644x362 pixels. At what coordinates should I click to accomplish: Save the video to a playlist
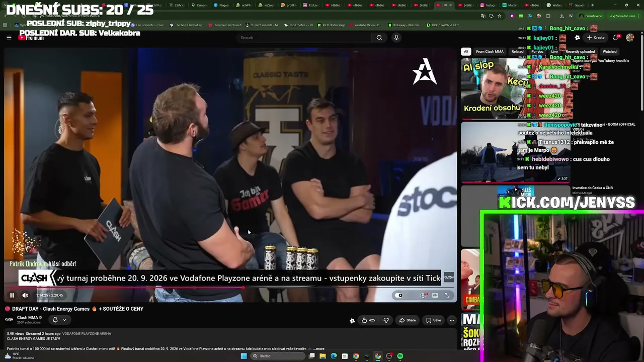pos(434,320)
